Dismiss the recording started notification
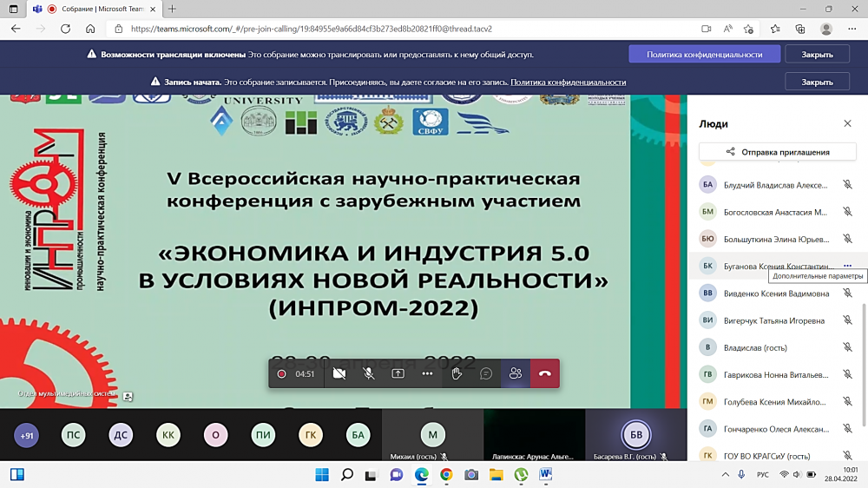868x488 pixels. coord(817,82)
